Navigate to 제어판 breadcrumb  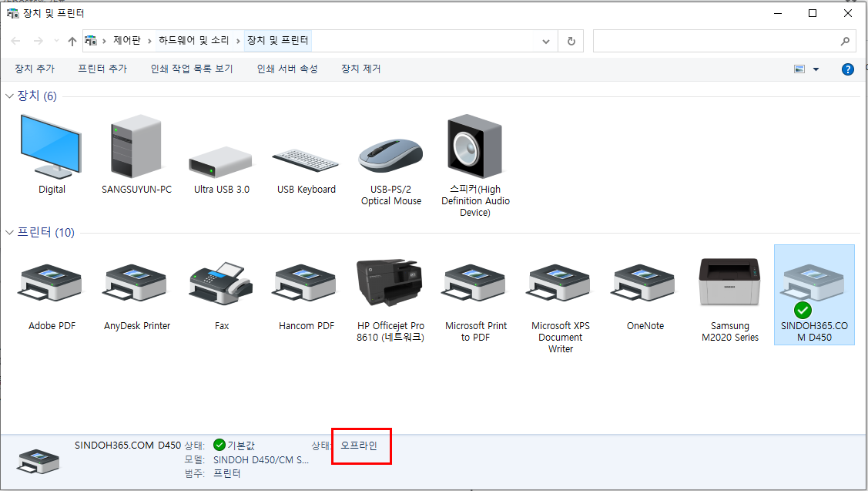(x=127, y=40)
